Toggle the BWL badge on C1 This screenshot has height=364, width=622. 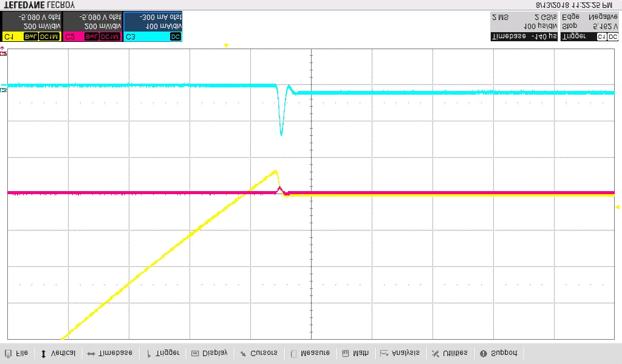[x=30, y=37]
